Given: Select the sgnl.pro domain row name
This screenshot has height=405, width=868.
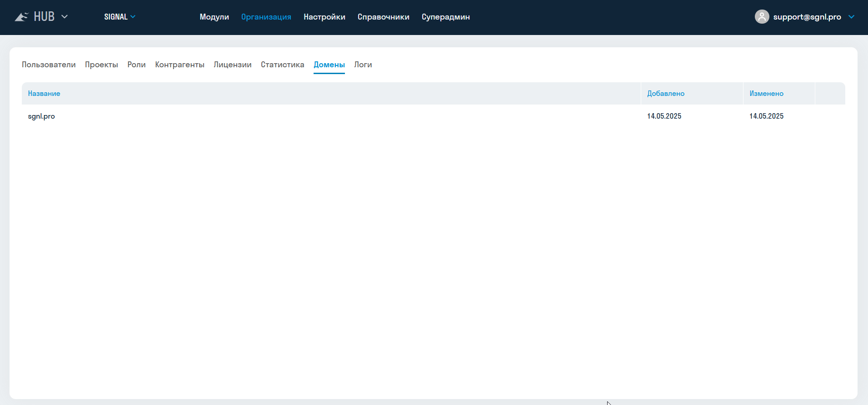Looking at the screenshot, I should (41, 116).
